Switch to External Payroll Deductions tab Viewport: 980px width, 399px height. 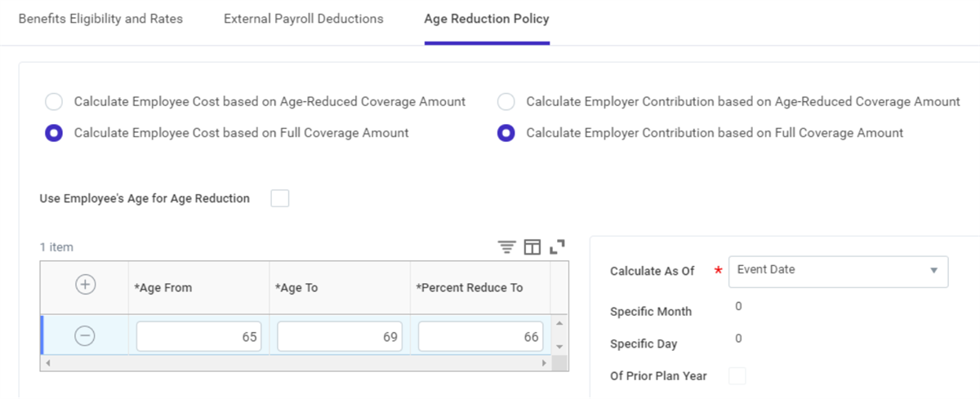point(304,19)
